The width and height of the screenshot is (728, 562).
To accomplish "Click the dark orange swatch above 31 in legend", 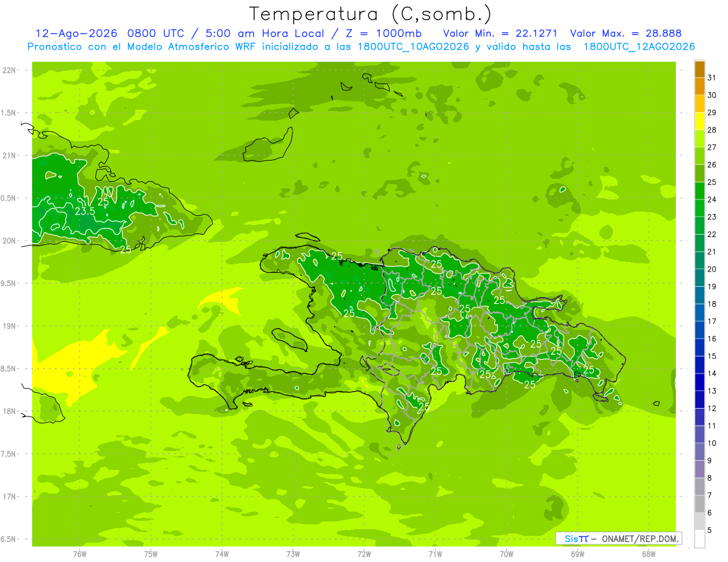I will click(699, 69).
